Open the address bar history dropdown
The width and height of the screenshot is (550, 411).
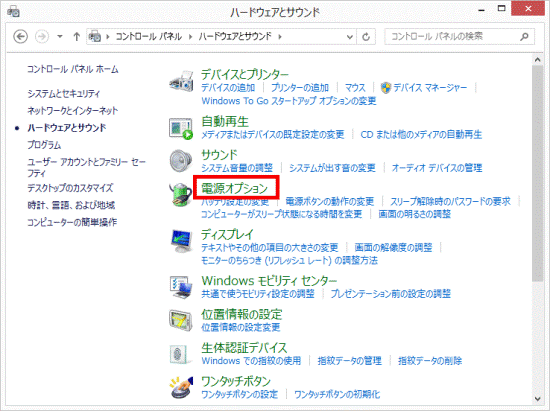349,36
